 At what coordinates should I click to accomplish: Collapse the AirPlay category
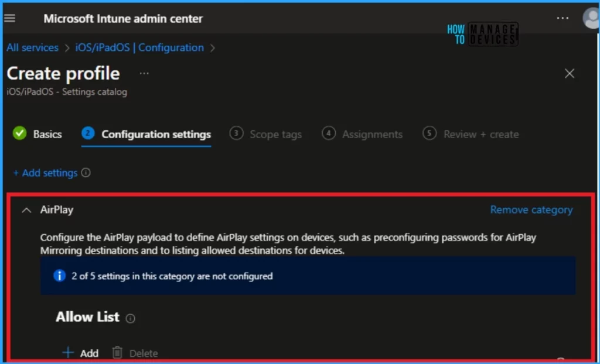pyautogui.click(x=26, y=210)
